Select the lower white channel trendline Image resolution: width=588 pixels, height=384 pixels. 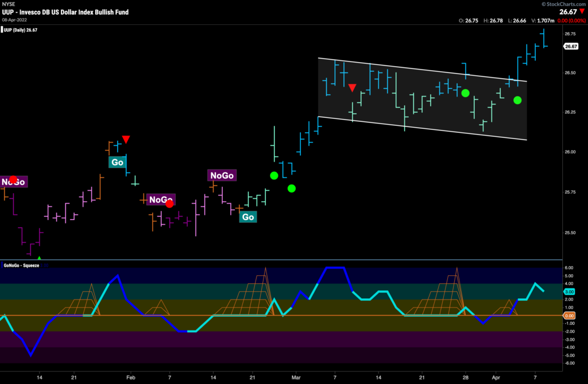click(423, 128)
